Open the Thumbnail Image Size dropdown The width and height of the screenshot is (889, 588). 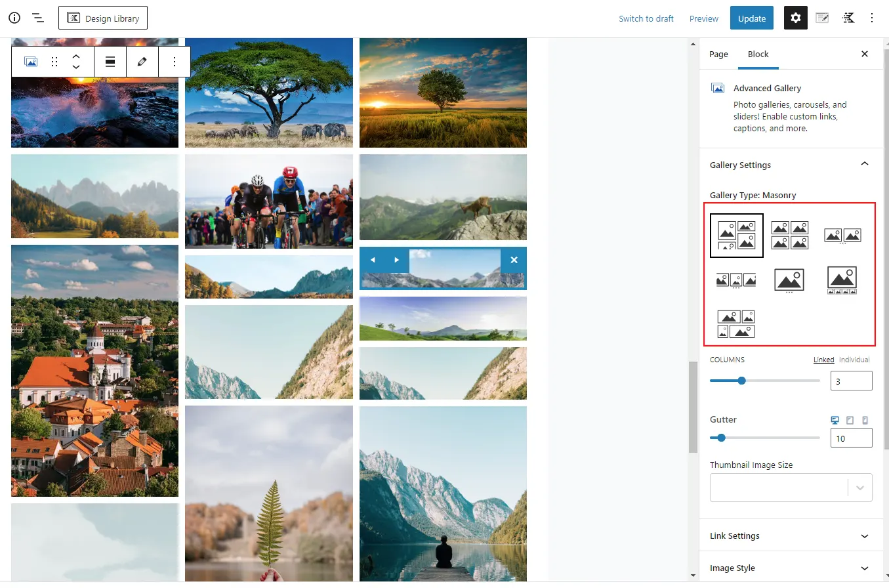[x=859, y=488]
